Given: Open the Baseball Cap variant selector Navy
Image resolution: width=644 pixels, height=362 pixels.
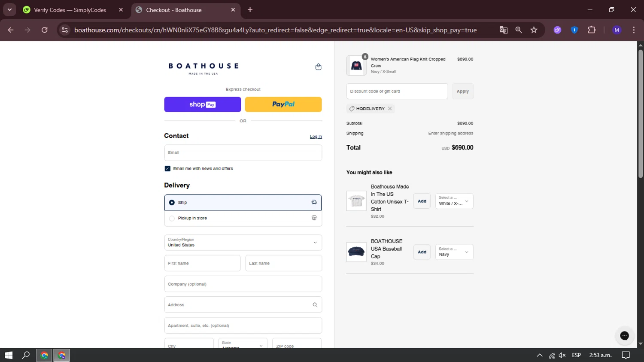Looking at the screenshot, I should [x=454, y=252].
